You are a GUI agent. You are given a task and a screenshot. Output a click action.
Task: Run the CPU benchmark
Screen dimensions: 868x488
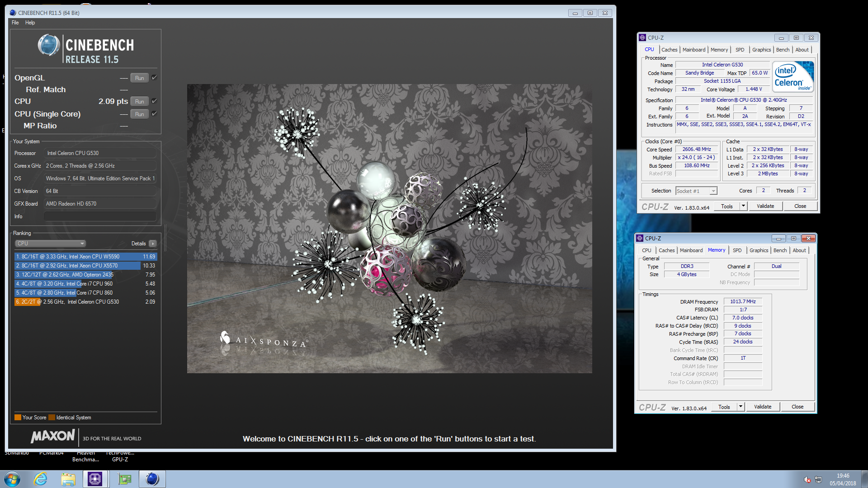[139, 101]
